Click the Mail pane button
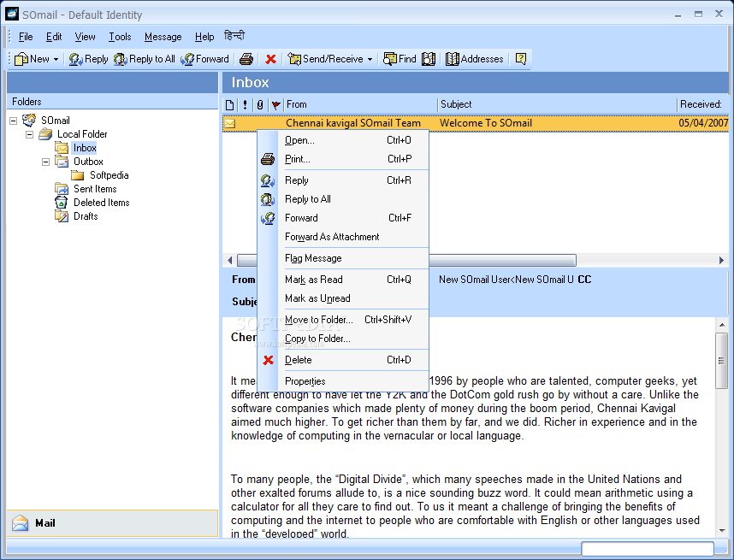Viewport: 734px width, 560px height. (112, 523)
